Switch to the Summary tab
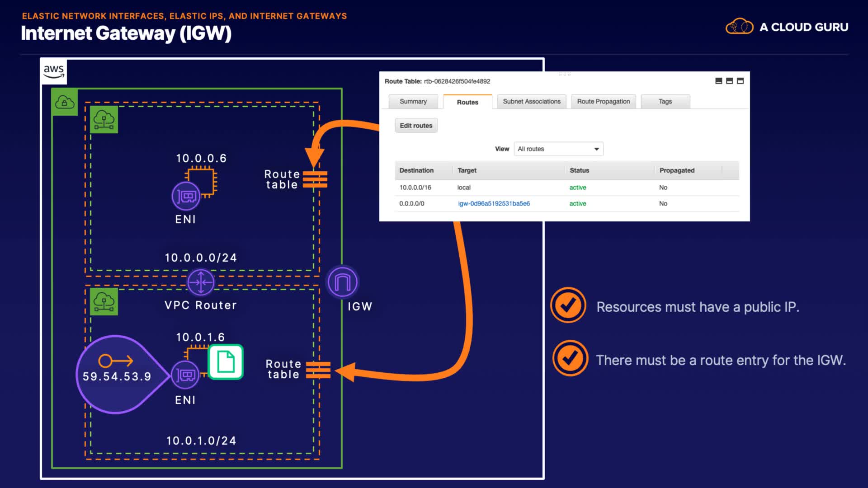 click(413, 102)
